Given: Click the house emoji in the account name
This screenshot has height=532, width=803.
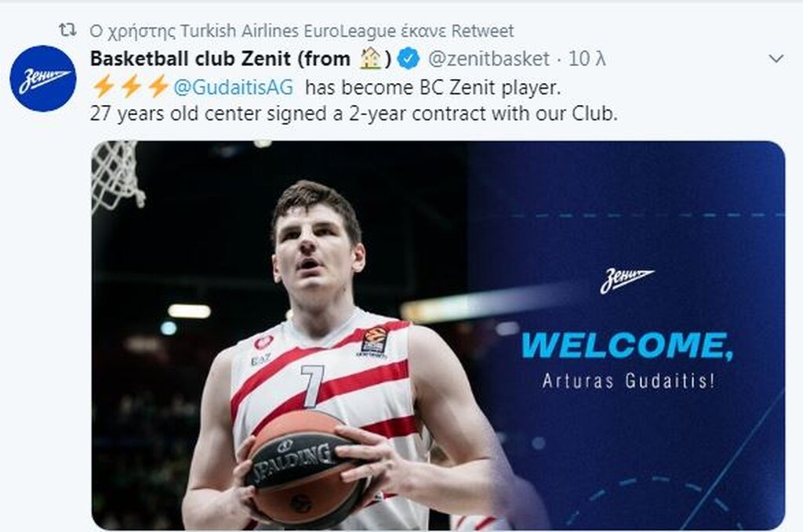Looking at the screenshot, I should pos(370,59).
